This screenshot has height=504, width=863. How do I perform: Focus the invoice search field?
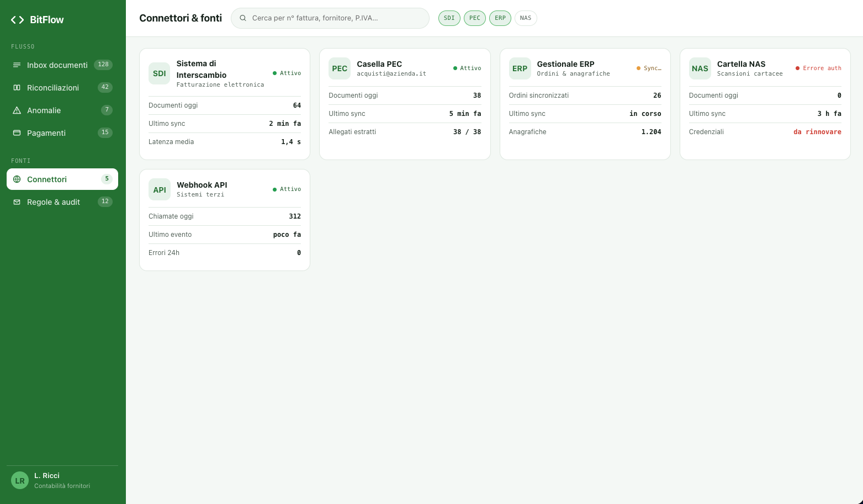point(330,18)
